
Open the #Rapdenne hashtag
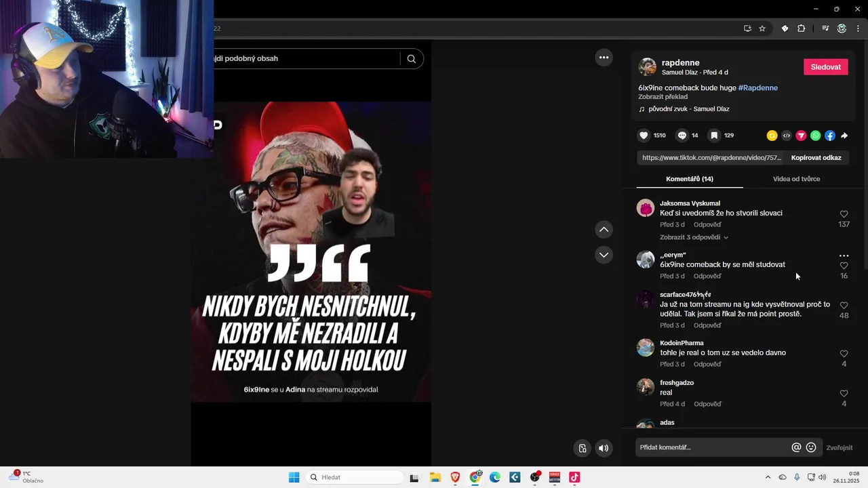pyautogui.click(x=757, y=88)
